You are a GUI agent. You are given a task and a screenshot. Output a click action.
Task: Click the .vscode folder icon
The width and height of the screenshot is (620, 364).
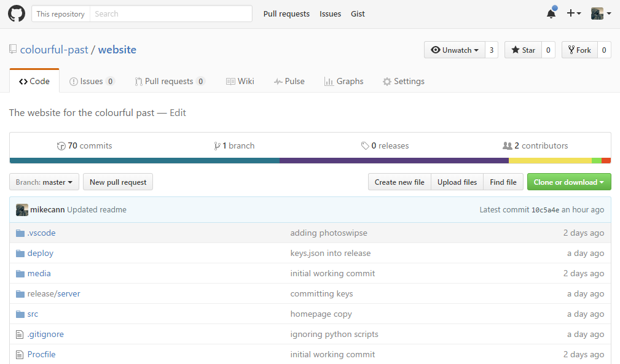[20, 233]
